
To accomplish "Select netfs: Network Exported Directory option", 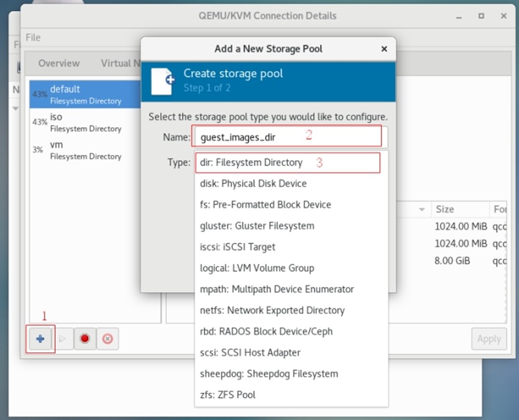I will point(291,310).
